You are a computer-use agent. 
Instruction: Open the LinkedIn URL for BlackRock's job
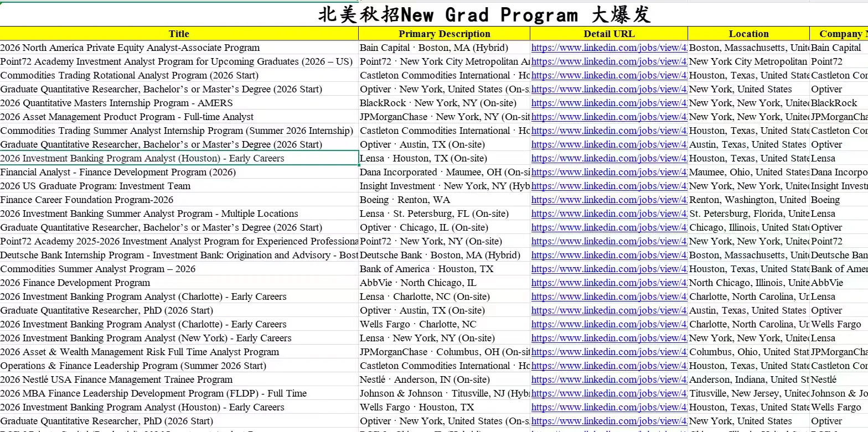coord(609,103)
